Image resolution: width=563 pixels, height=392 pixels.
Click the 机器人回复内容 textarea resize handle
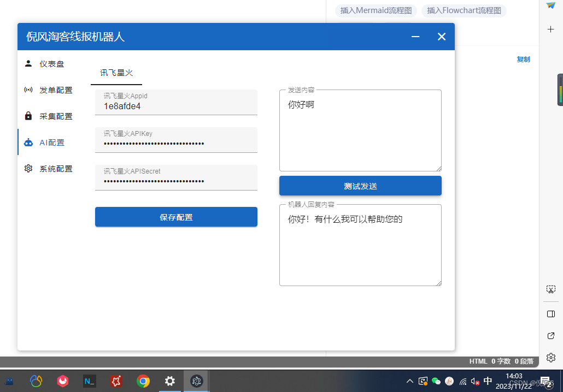(x=439, y=283)
